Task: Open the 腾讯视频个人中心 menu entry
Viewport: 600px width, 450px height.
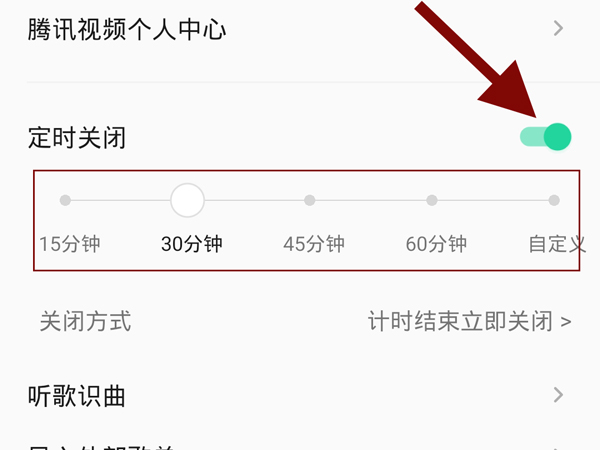Action: pyautogui.click(x=300, y=29)
